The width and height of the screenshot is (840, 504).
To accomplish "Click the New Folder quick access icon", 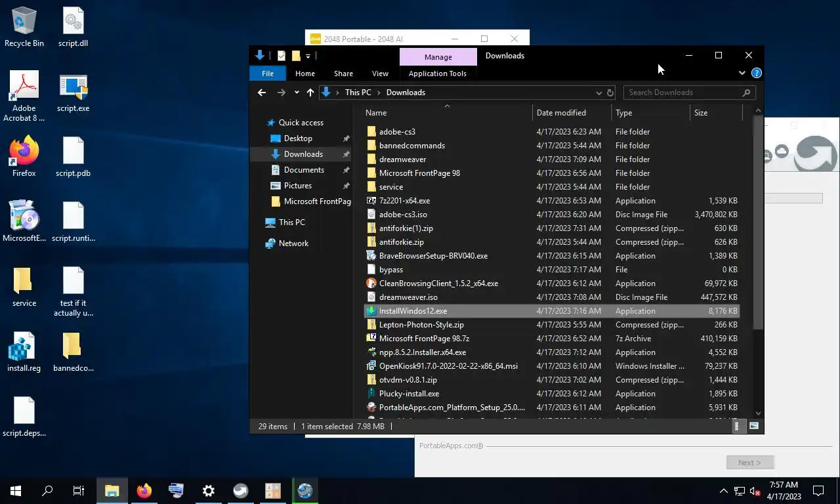I will 296,56.
